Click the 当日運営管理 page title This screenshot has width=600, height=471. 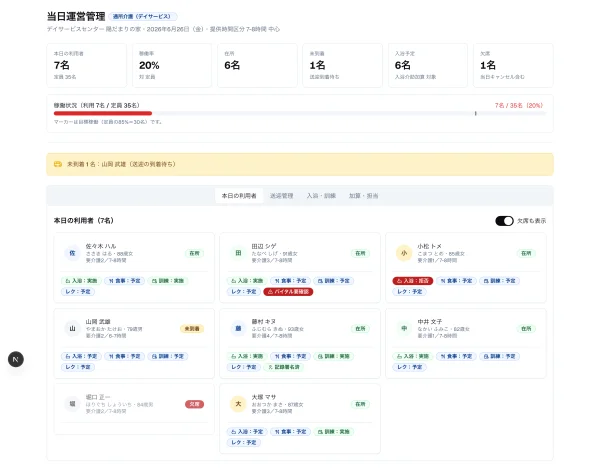tap(76, 16)
